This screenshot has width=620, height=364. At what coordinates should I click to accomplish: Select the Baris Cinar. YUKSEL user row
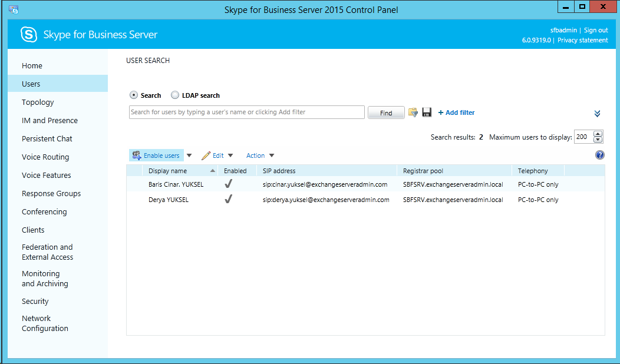coord(365,184)
